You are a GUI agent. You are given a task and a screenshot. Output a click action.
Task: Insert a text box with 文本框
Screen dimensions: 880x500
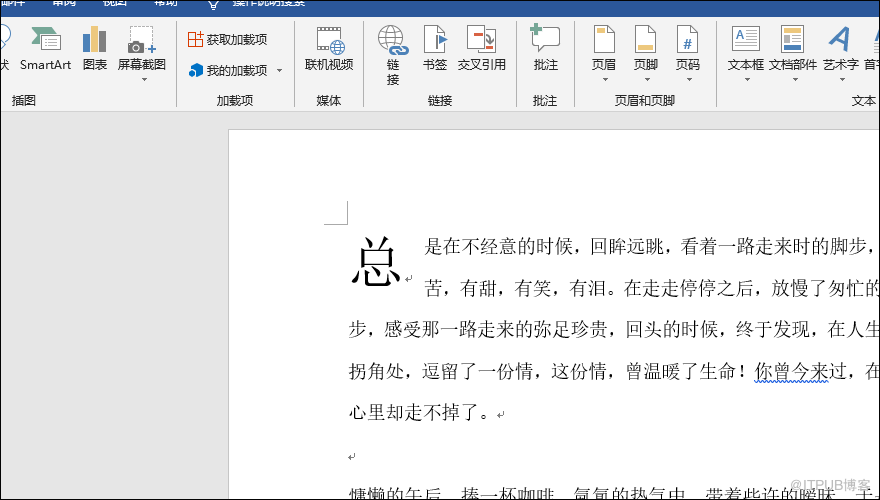[746, 50]
